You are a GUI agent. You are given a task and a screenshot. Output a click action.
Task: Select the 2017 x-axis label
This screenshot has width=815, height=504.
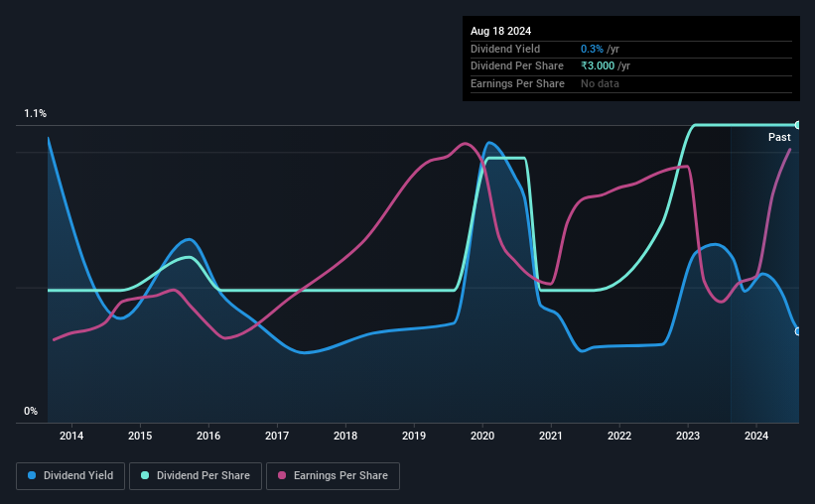(277, 436)
